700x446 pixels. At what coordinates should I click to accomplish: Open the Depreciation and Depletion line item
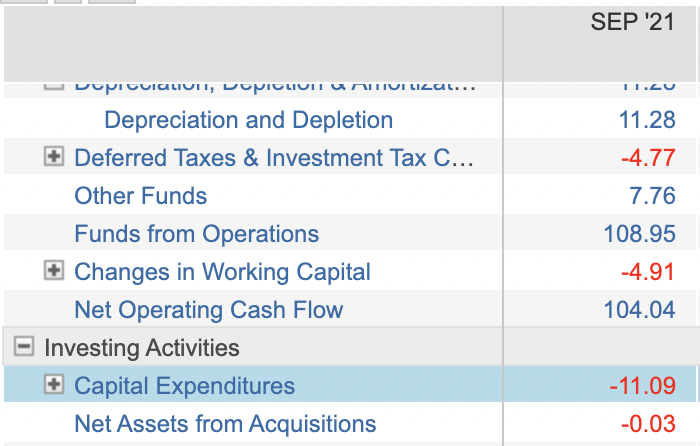tap(248, 120)
